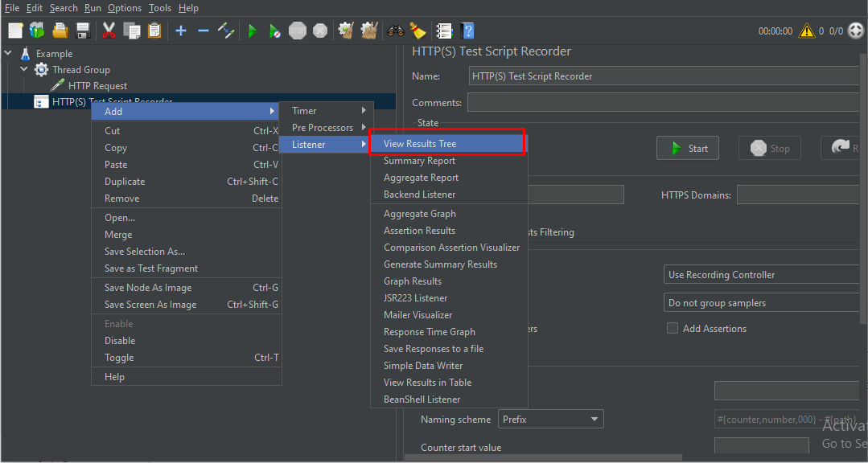The image size is (868, 463).
Task: Click the Save floppy disk icon
Action: point(83,31)
